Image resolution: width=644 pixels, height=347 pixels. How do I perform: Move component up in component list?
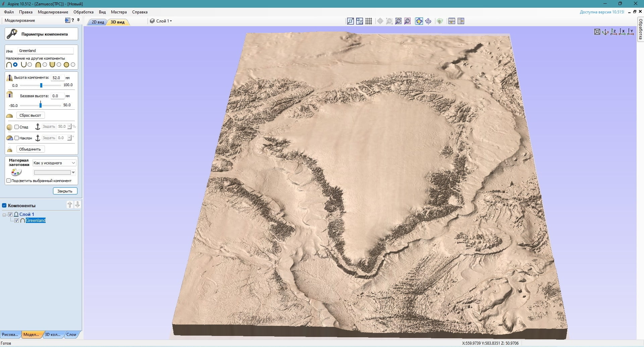click(70, 205)
